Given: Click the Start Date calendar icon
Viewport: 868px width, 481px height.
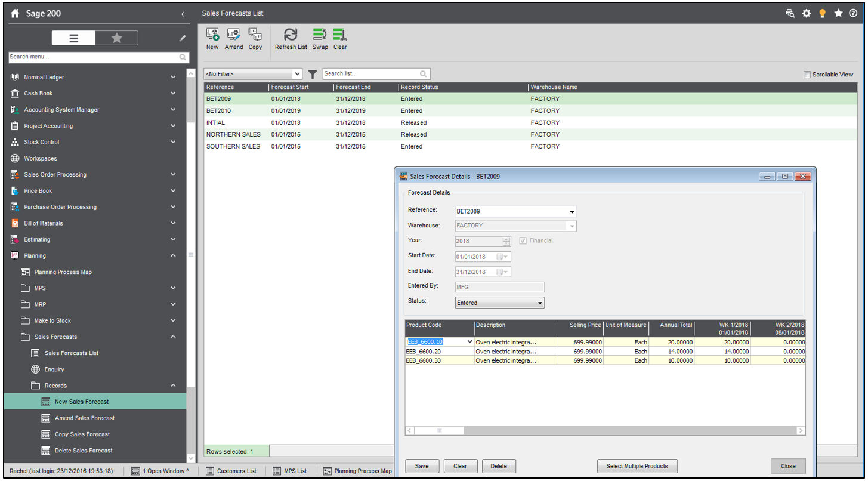Looking at the screenshot, I should coord(503,257).
